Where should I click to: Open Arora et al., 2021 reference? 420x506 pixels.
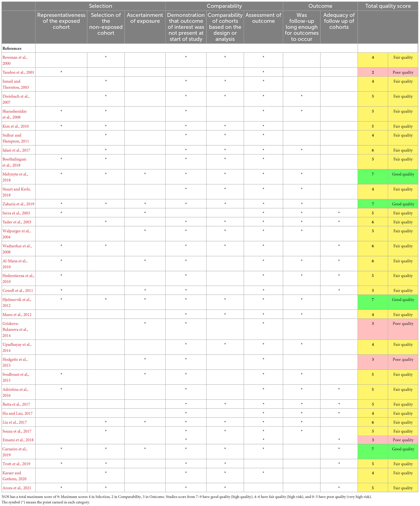coord(17,488)
